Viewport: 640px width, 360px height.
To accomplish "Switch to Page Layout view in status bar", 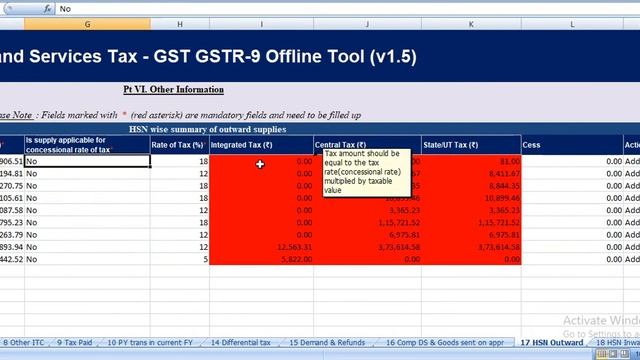I will tap(613, 354).
